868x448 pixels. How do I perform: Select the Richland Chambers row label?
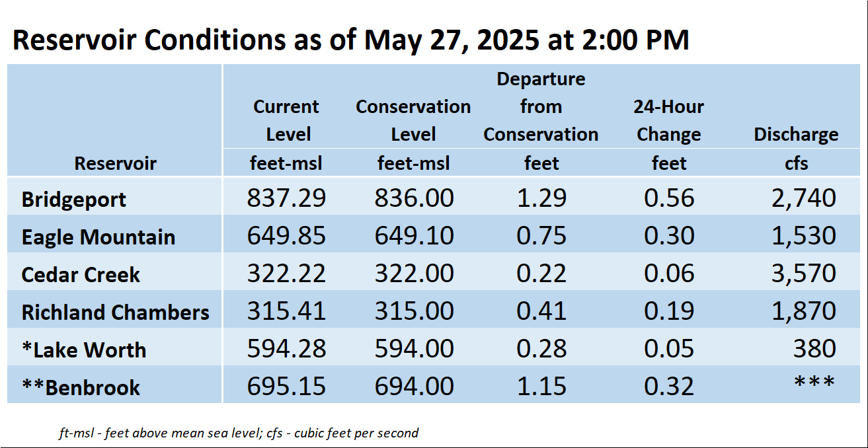point(115,312)
